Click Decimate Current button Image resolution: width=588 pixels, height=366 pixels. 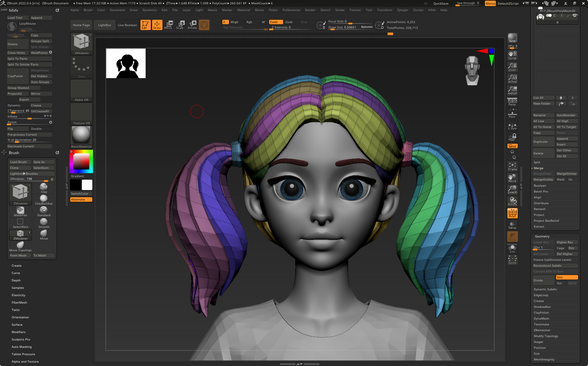coord(30,146)
